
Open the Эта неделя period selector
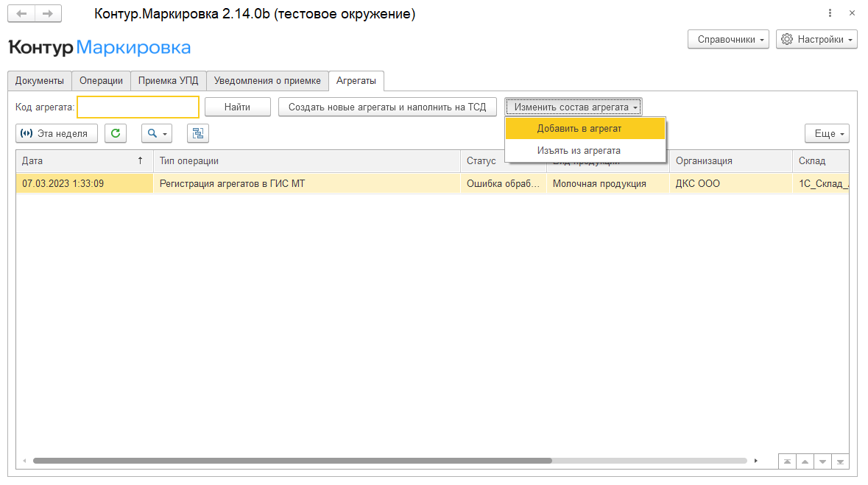pos(57,133)
